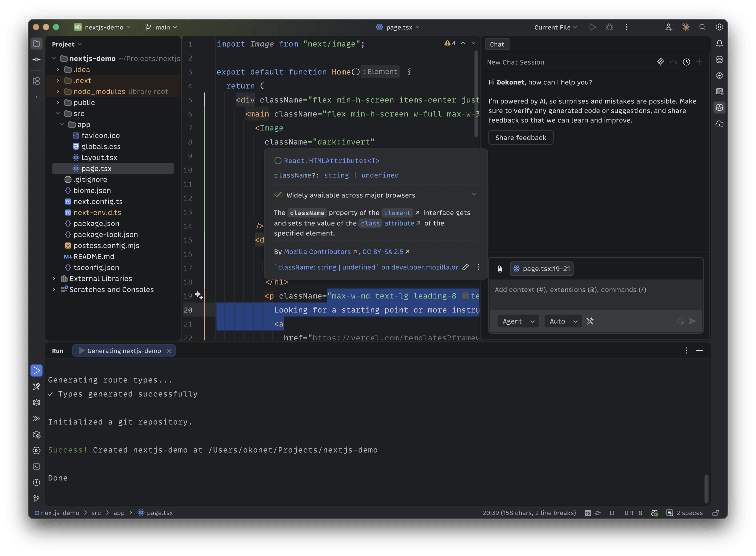Open the Services icon in left strip
The width and height of the screenshot is (756, 556).
click(36, 450)
